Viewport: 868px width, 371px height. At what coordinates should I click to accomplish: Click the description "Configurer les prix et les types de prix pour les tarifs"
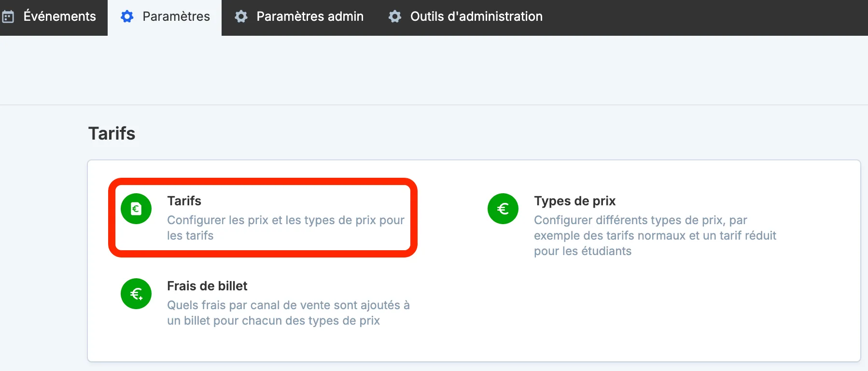[x=286, y=228]
